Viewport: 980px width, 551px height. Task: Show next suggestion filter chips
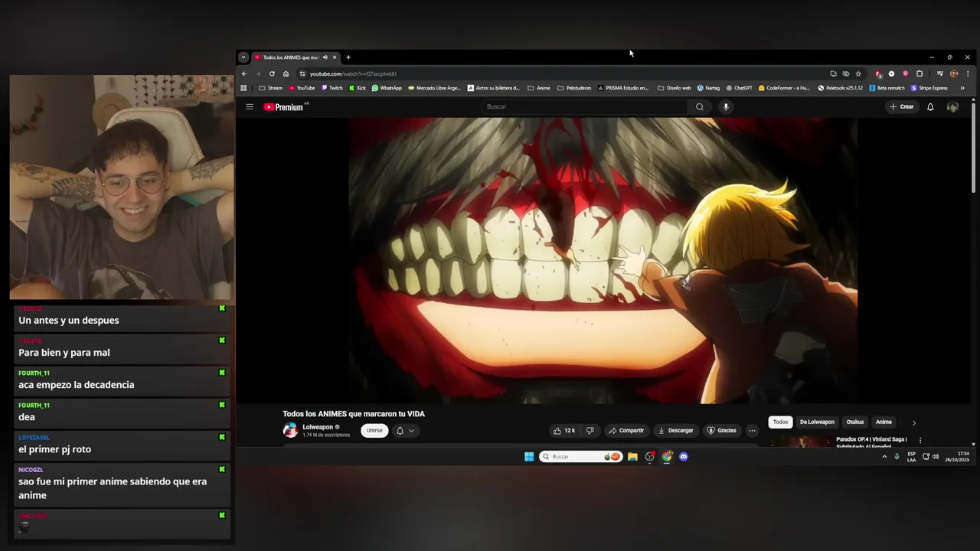(913, 422)
